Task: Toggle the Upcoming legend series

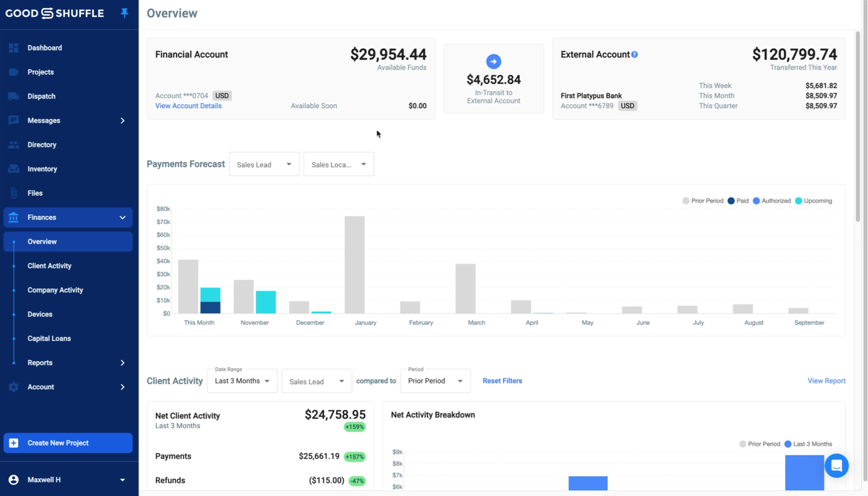Action: pyautogui.click(x=813, y=201)
